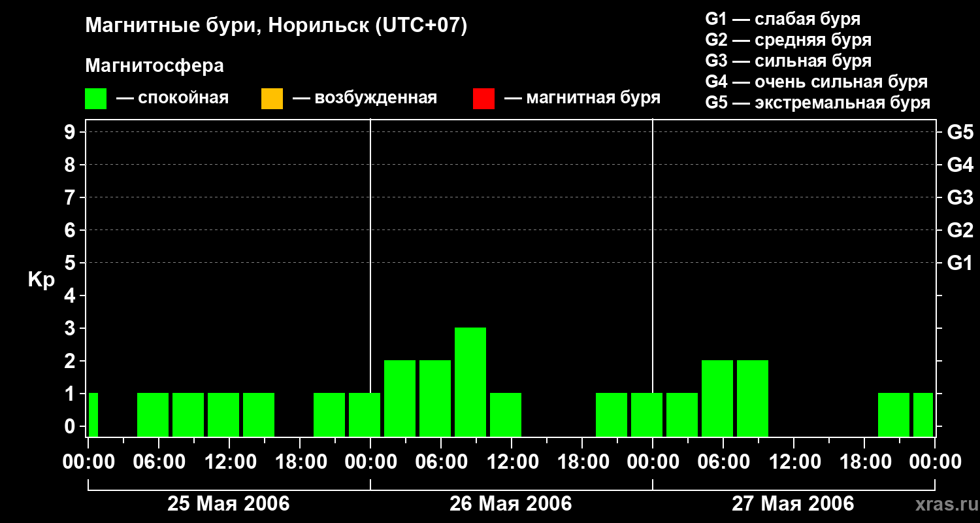The width and height of the screenshot is (980, 523).
Task: Click the right-axis G2 label at Kp 6
Action: [x=960, y=230]
